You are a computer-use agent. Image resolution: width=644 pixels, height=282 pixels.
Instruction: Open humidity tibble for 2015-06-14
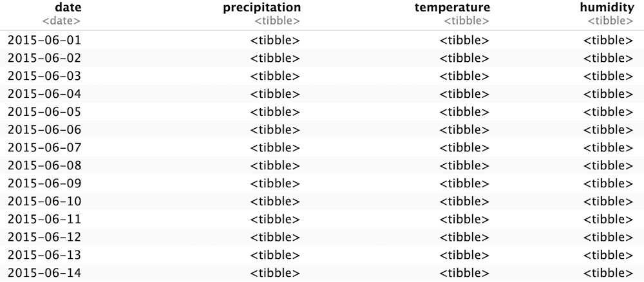pos(609,273)
